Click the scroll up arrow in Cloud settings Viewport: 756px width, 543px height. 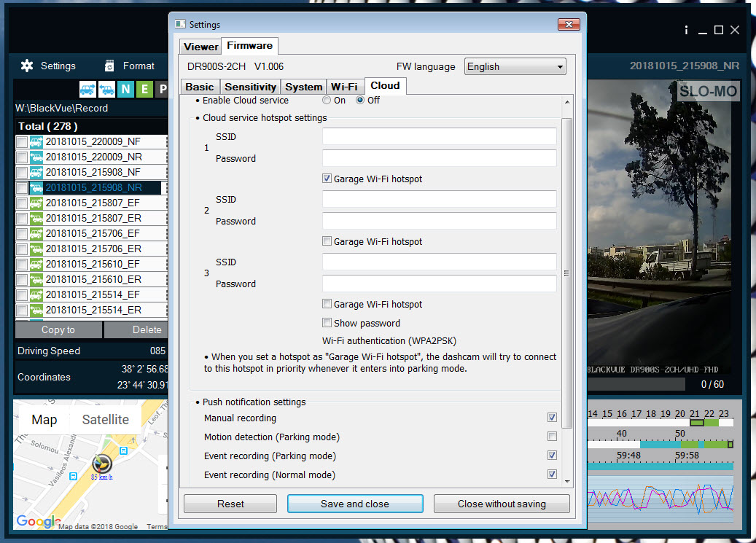[567, 102]
